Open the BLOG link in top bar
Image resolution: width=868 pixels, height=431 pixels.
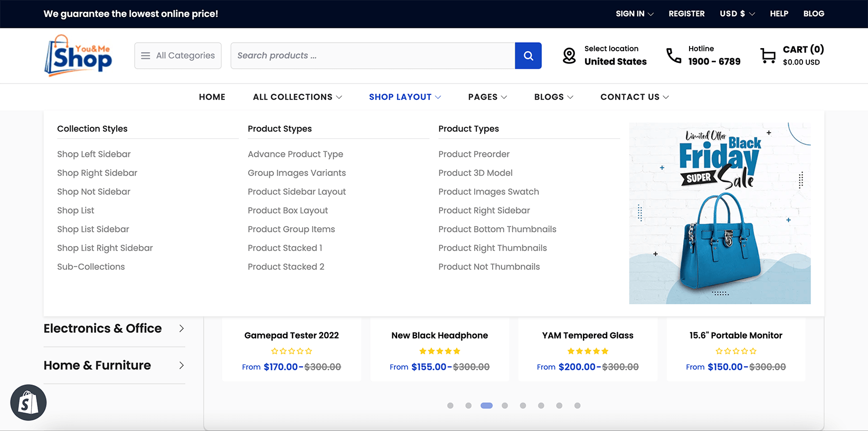click(x=814, y=14)
